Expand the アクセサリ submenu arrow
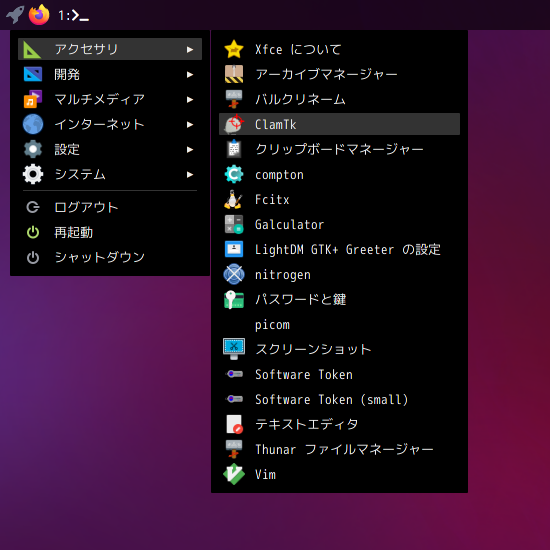Viewport: 550px width, 550px height. (x=190, y=49)
